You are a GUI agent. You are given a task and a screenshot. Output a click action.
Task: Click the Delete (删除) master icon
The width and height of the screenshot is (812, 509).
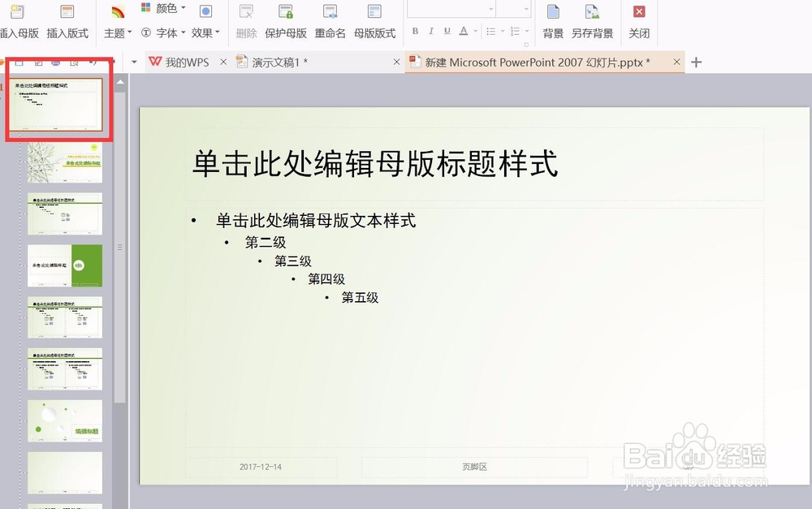(x=247, y=12)
